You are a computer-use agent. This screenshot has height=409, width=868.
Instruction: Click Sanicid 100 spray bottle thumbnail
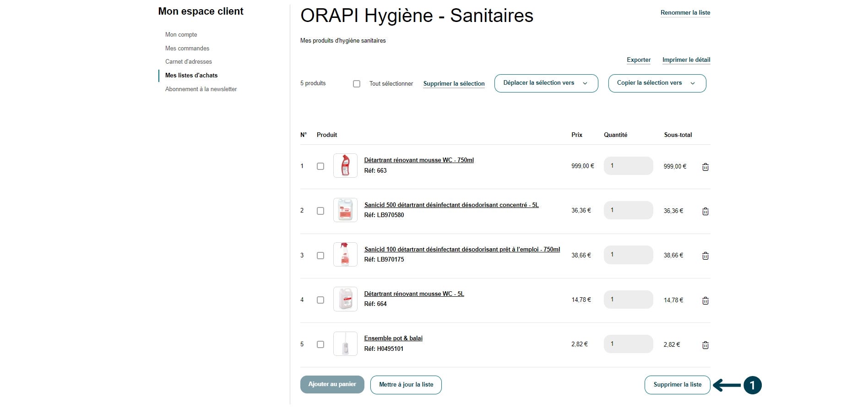coord(345,254)
